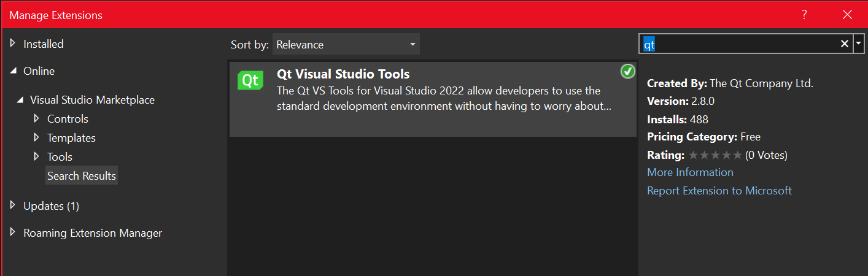Screen dimensions: 868x276
Task: Select Search Results in the tree
Action: click(x=82, y=176)
